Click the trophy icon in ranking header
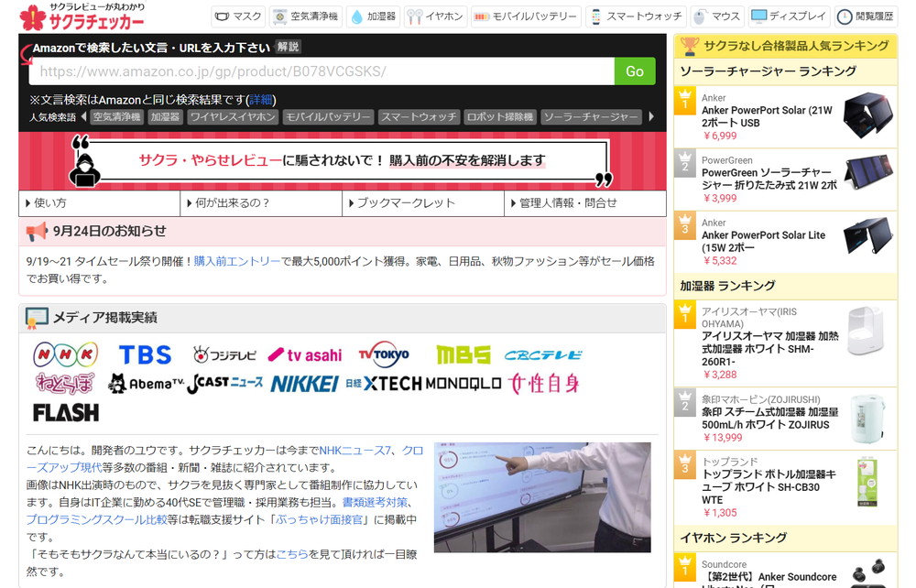The width and height of the screenshot is (916, 588). tap(690, 46)
